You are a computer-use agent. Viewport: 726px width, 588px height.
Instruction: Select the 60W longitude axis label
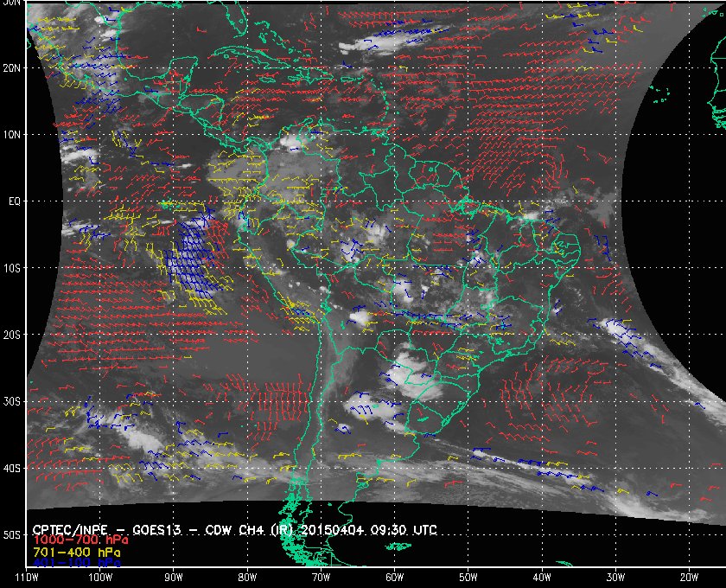point(394,578)
